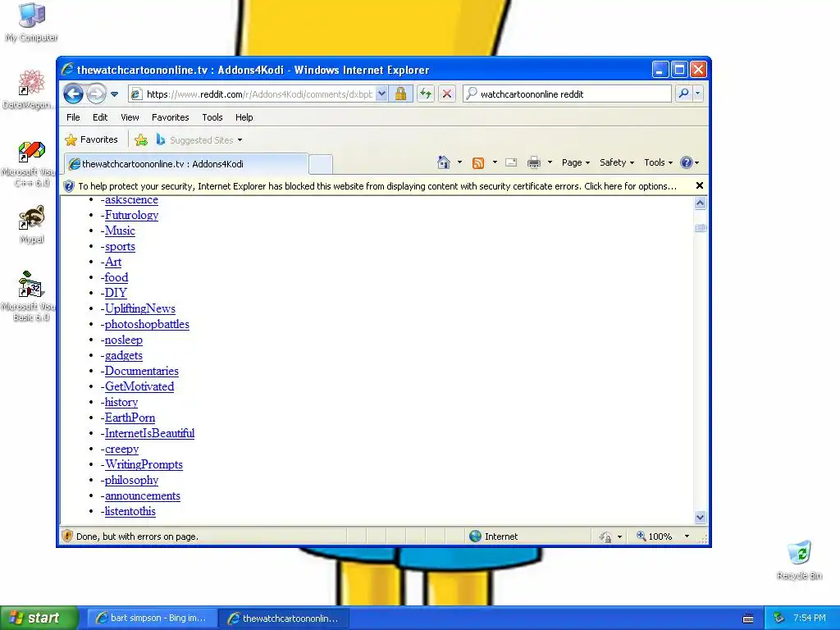Click the 100% zoom level button
The width and height of the screenshot is (840, 630).
click(654, 536)
